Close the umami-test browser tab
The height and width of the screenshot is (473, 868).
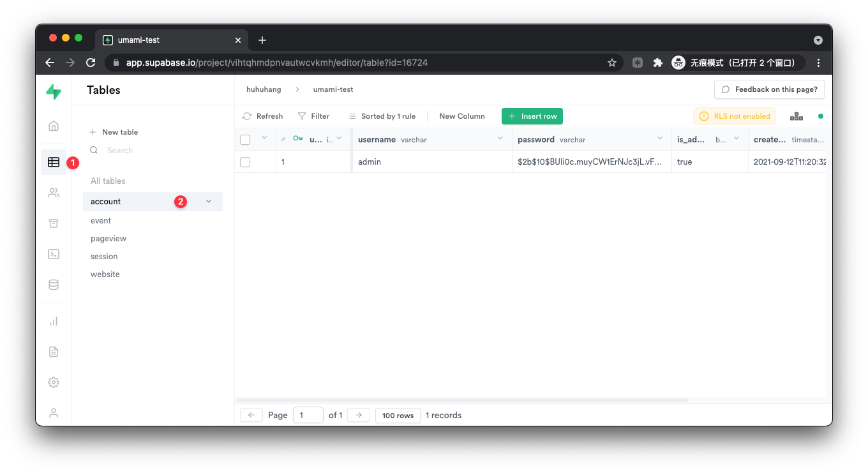coord(238,40)
